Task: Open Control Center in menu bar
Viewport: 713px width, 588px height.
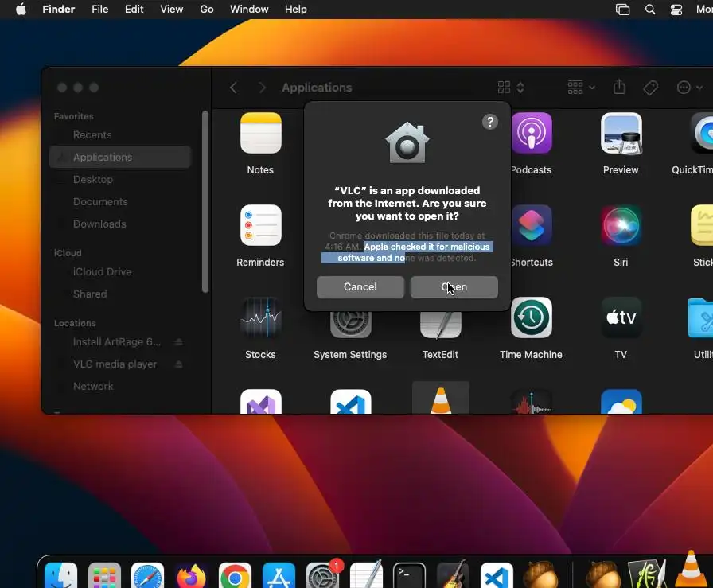Action: [676, 9]
